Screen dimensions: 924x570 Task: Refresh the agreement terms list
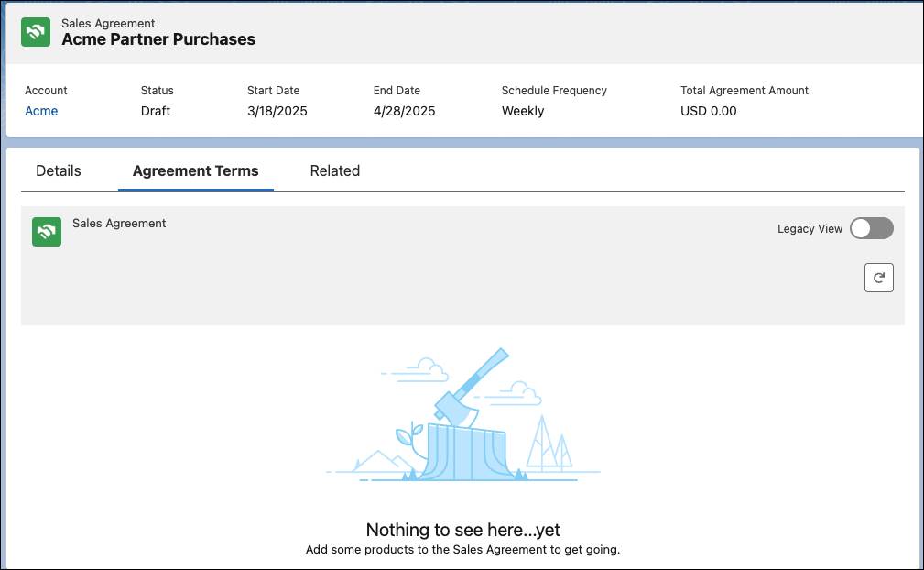coord(878,278)
